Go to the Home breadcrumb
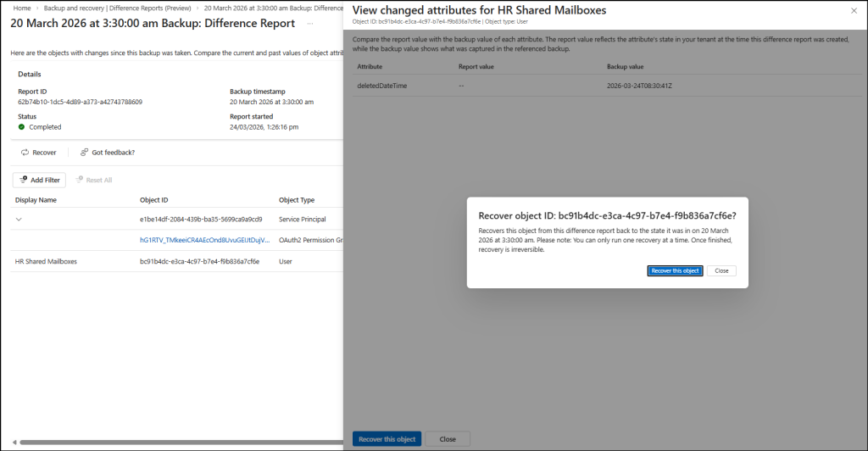This screenshot has height=451, width=868. (x=23, y=8)
